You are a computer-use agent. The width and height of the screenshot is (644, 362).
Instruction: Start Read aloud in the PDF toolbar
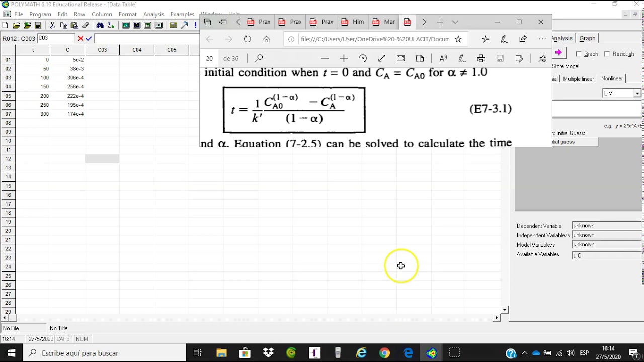pos(443,58)
